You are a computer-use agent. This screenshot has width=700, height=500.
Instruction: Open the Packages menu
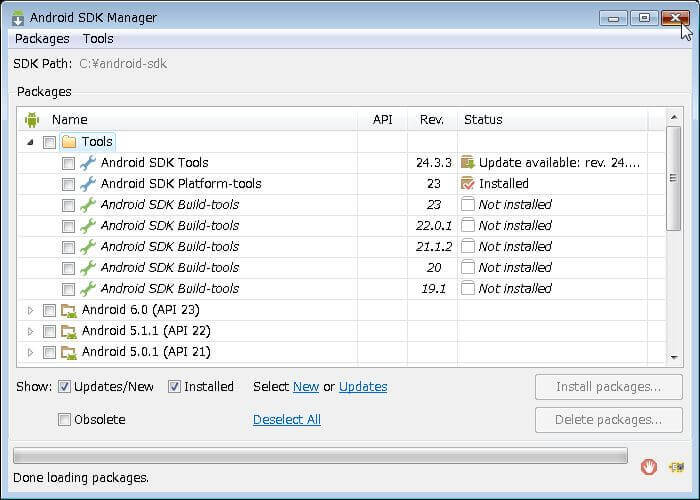click(42, 39)
